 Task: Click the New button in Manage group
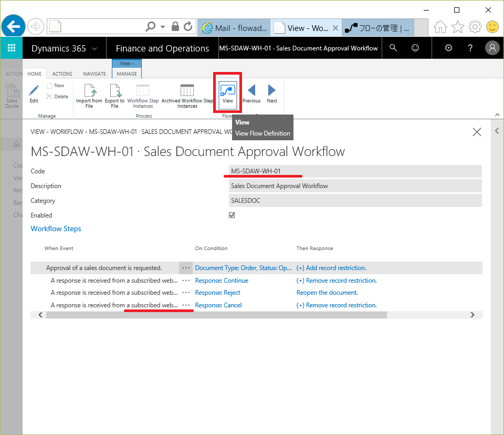tap(56, 86)
